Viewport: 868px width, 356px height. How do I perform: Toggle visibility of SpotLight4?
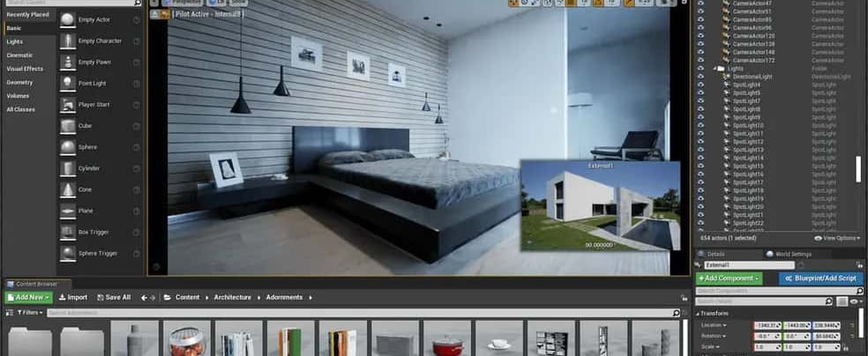coord(700,85)
